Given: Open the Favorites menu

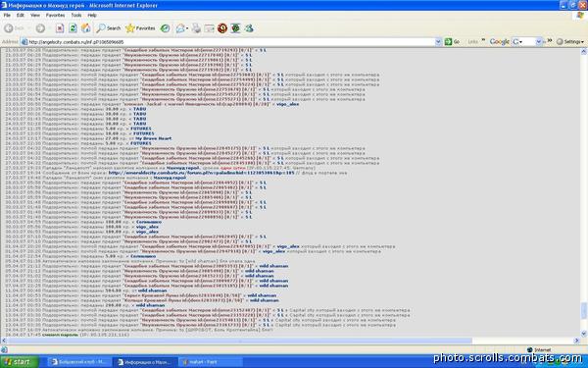Looking at the screenshot, I should pos(55,15).
